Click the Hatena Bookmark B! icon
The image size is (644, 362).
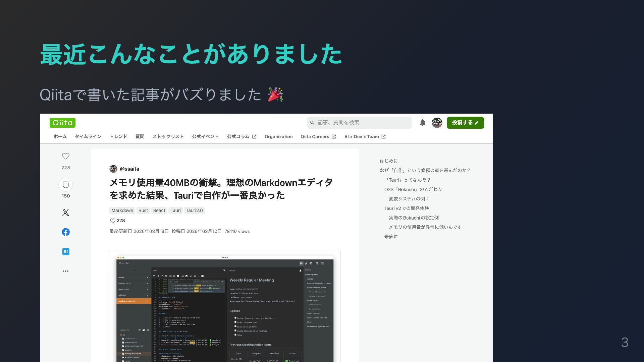click(66, 252)
